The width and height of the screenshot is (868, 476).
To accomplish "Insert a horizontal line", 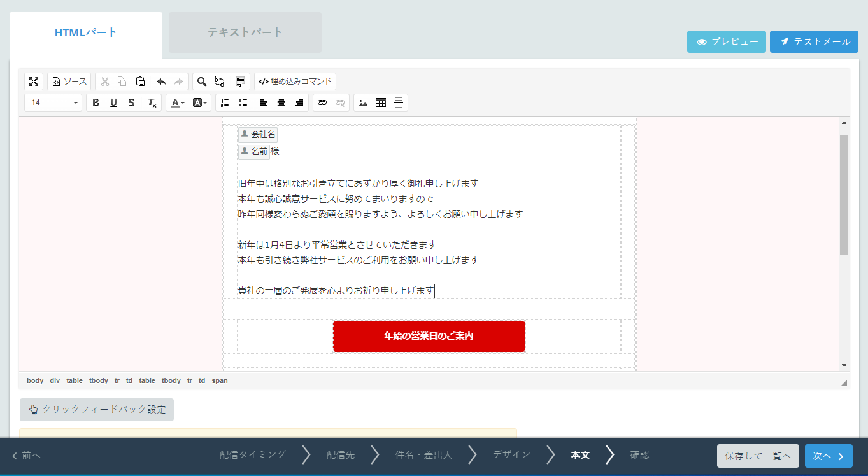I will (x=399, y=103).
